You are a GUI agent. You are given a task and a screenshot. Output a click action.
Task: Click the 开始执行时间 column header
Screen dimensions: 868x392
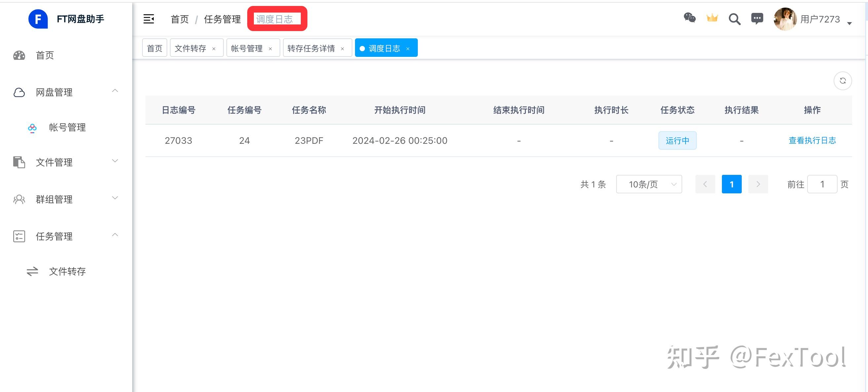pos(400,110)
